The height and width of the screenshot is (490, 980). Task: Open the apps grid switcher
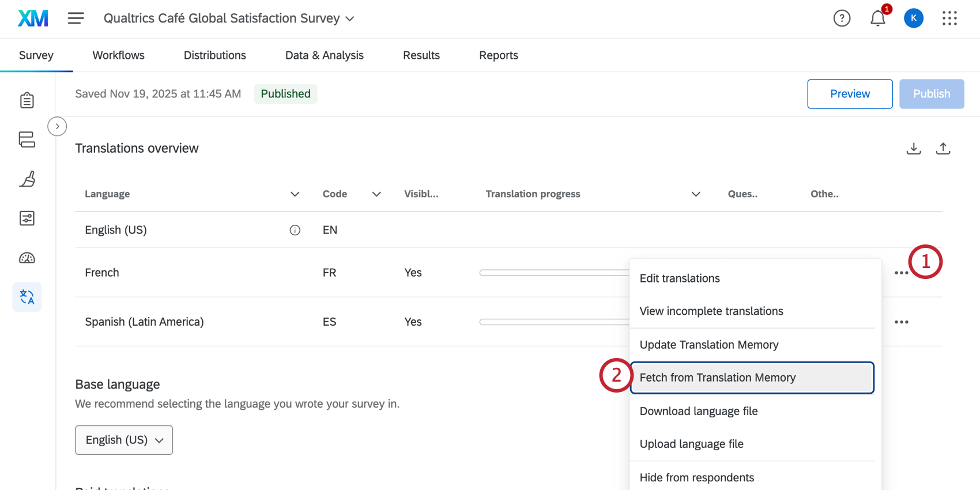click(x=949, y=18)
